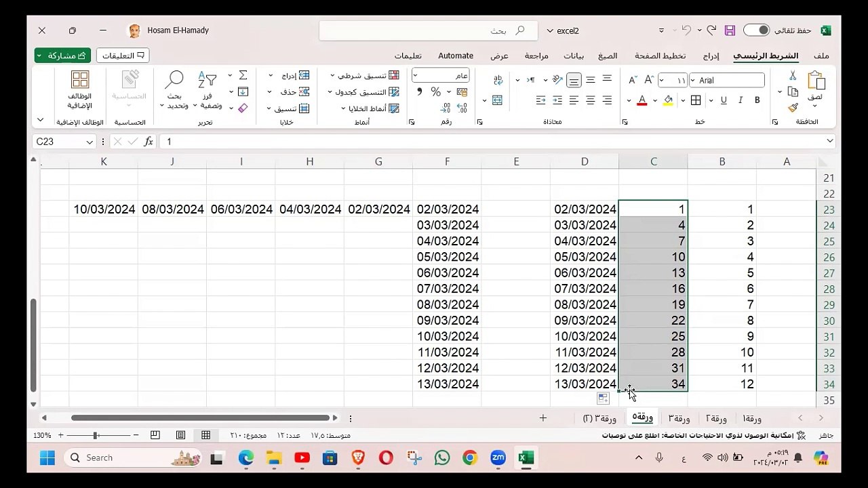868x488 pixels.
Task: Toggle Italic formatting
Action: (x=740, y=100)
